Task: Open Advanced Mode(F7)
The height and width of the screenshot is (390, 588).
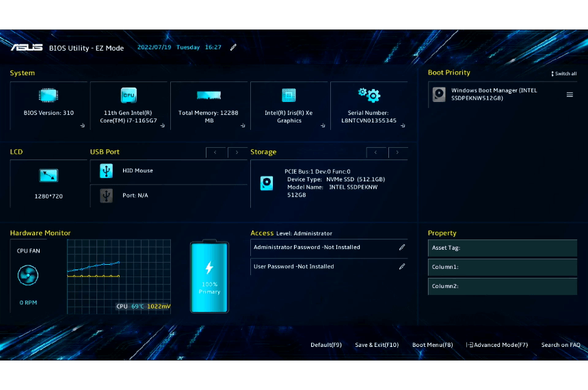Action: [x=497, y=345]
